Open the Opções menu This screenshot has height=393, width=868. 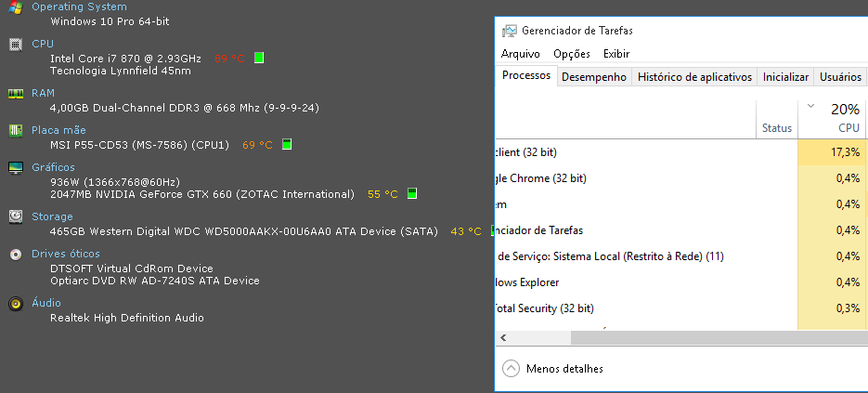pos(572,54)
